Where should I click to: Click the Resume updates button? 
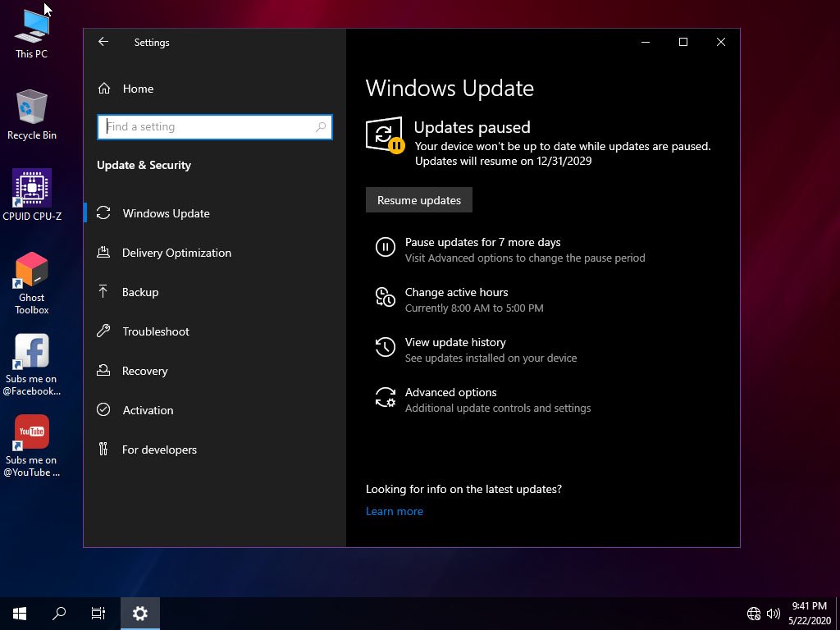[x=419, y=200]
